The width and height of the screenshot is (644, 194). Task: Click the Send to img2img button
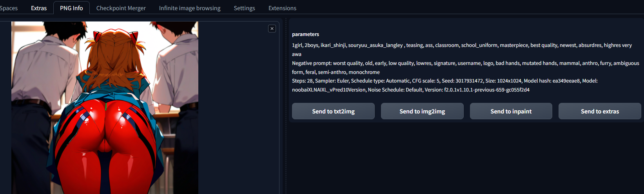coord(422,111)
